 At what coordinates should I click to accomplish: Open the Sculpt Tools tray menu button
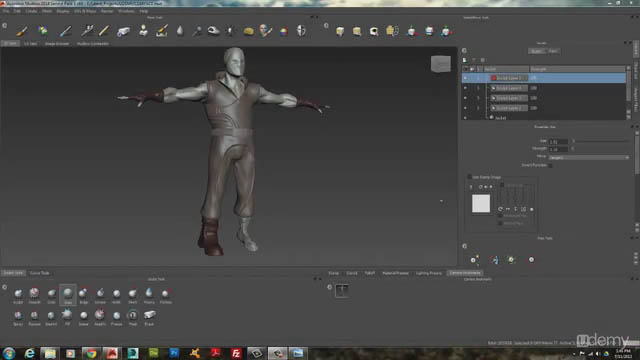coord(4,287)
